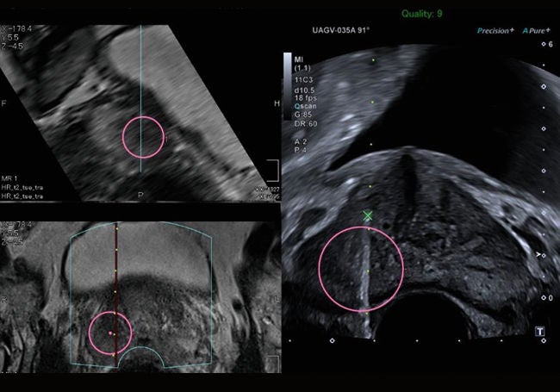Click the G:85 gain value
The image size is (560, 392).
(x=303, y=115)
